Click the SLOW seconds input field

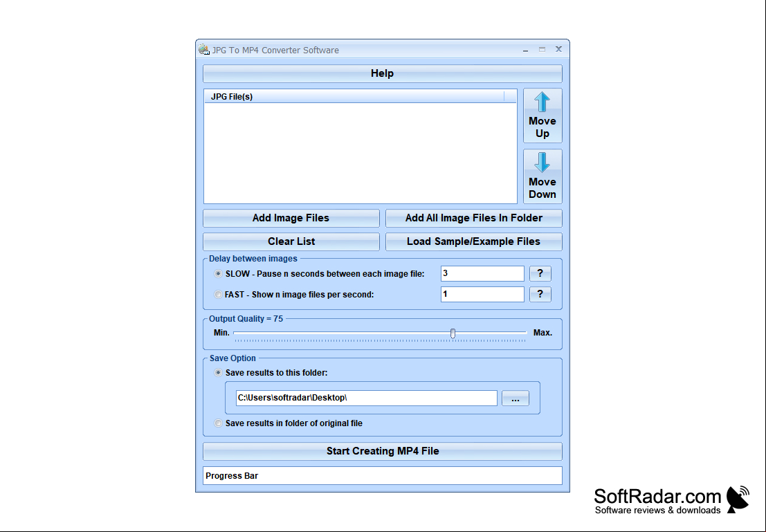pyautogui.click(x=482, y=273)
